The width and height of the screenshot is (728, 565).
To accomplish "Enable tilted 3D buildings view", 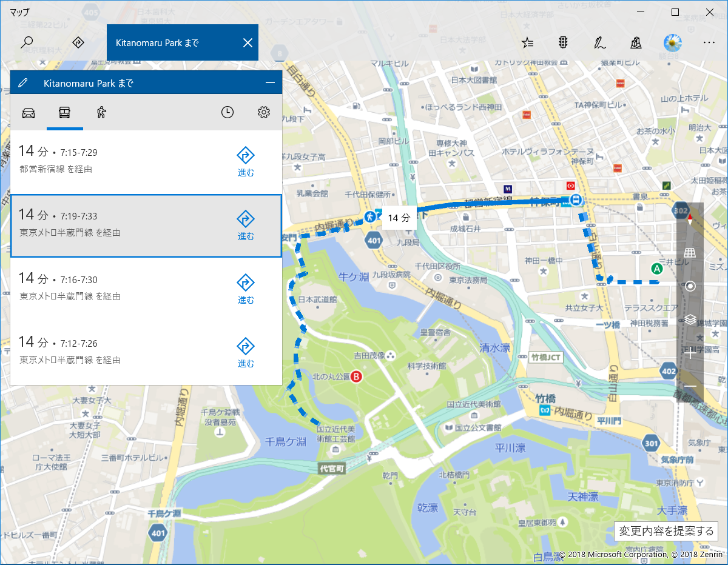I will [689, 252].
